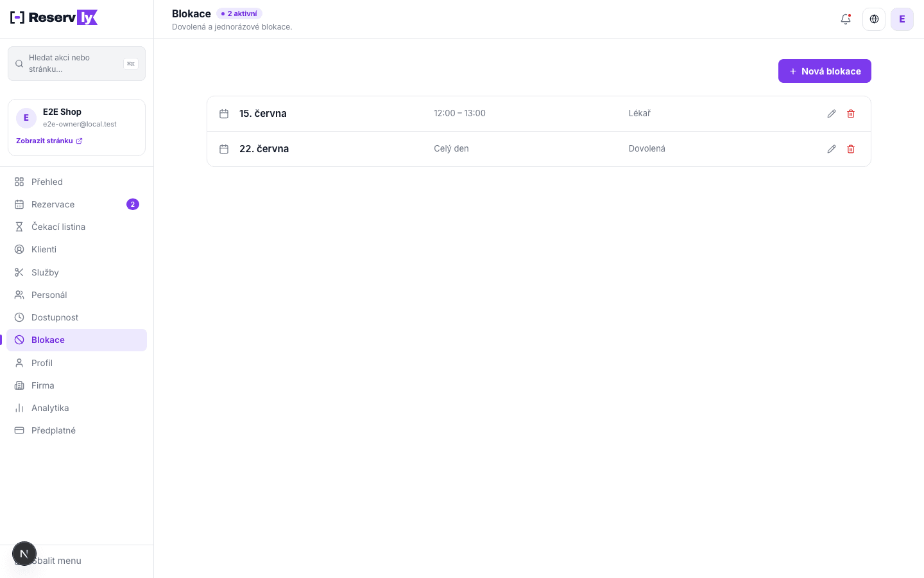924x578 pixels.
Task: Click the E2E Shop avatar
Action: click(x=26, y=118)
